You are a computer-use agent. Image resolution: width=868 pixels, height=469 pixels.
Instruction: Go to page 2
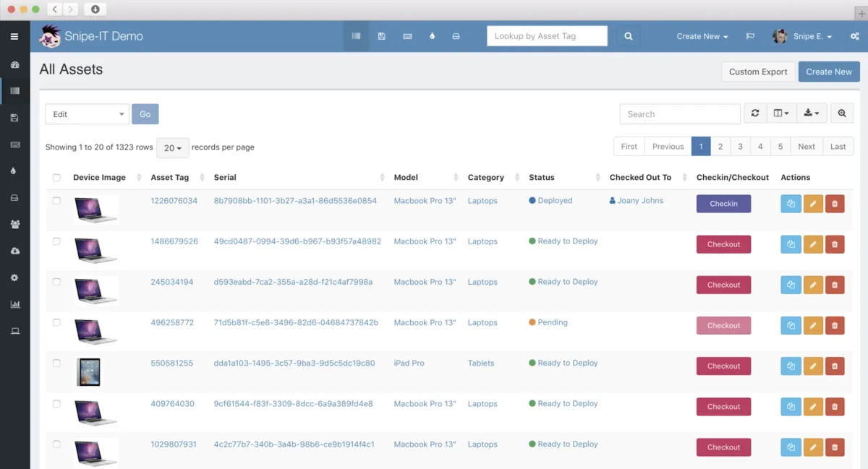coord(720,147)
